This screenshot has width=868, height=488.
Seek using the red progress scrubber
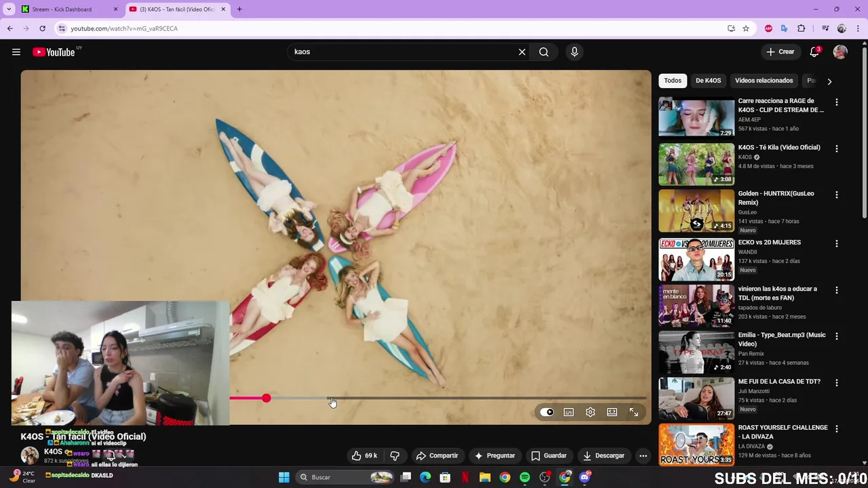point(267,399)
